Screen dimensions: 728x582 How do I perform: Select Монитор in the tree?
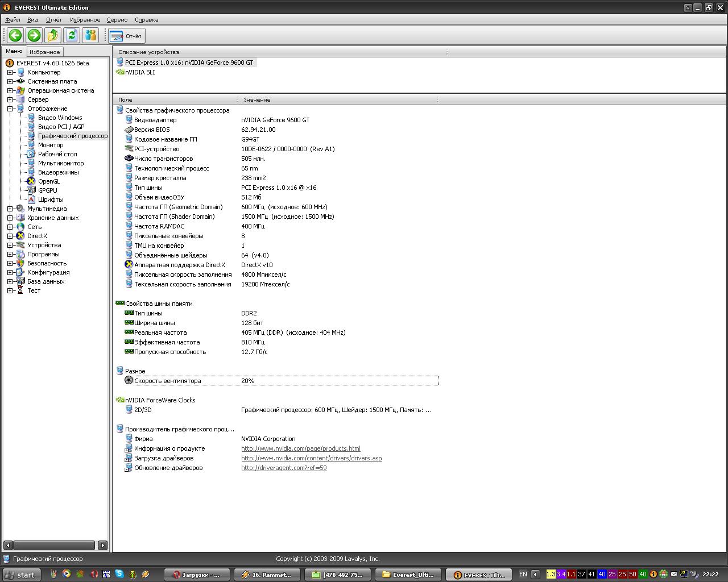click(51, 145)
